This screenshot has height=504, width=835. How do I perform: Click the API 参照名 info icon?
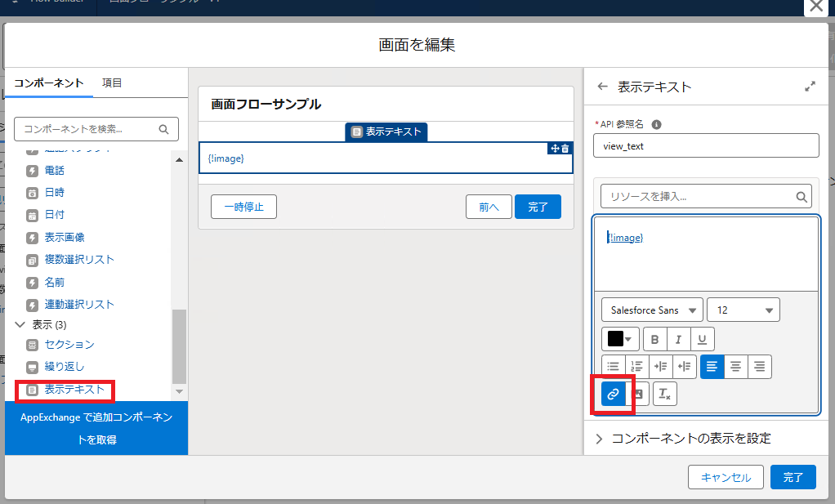pyautogui.click(x=657, y=124)
